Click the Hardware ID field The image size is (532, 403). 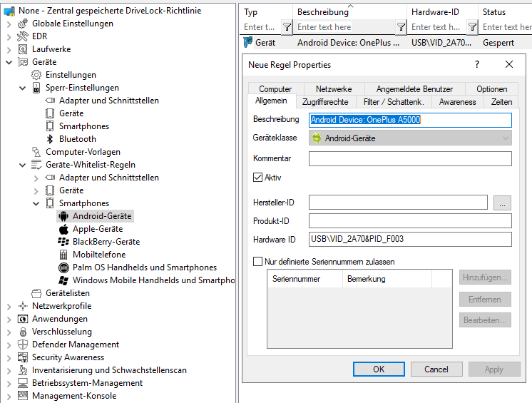click(x=410, y=239)
